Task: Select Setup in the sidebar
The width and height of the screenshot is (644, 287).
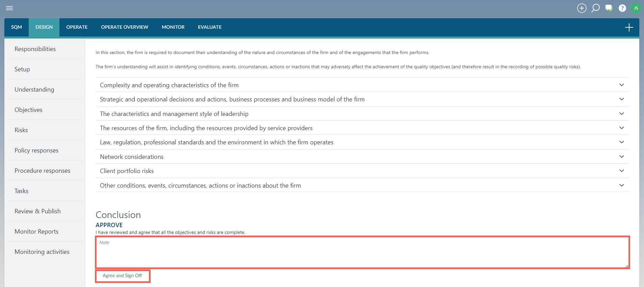Action: point(45,69)
